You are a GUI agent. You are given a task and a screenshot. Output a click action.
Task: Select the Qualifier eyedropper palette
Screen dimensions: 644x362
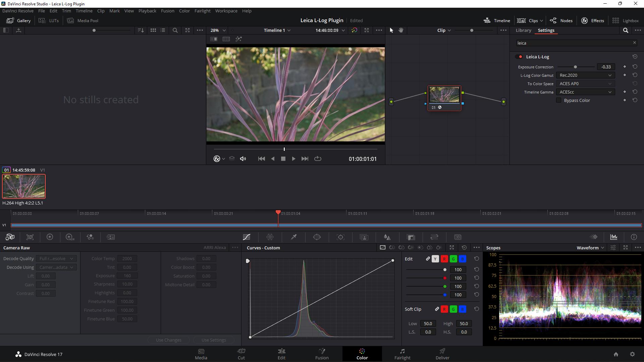(293, 237)
